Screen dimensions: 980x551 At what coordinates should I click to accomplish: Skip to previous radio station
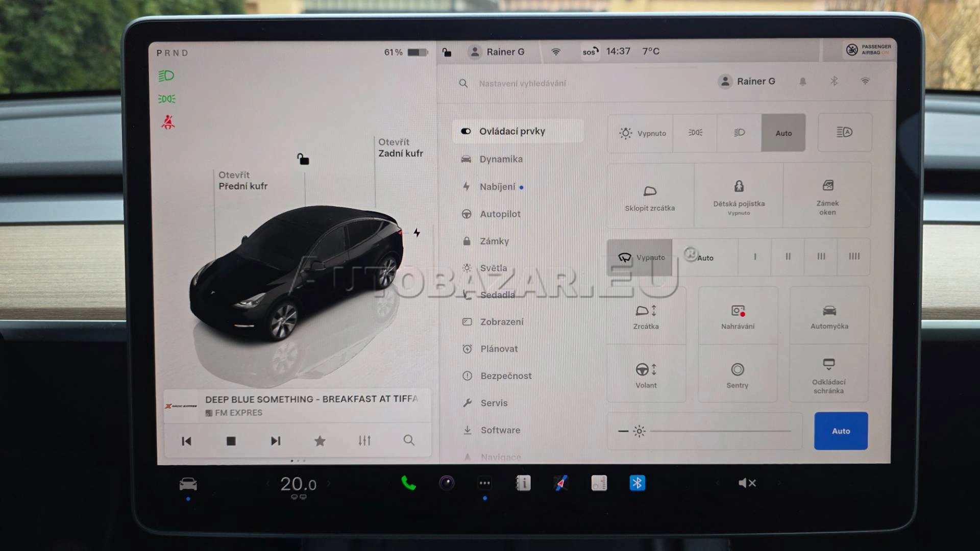click(x=186, y=441)
